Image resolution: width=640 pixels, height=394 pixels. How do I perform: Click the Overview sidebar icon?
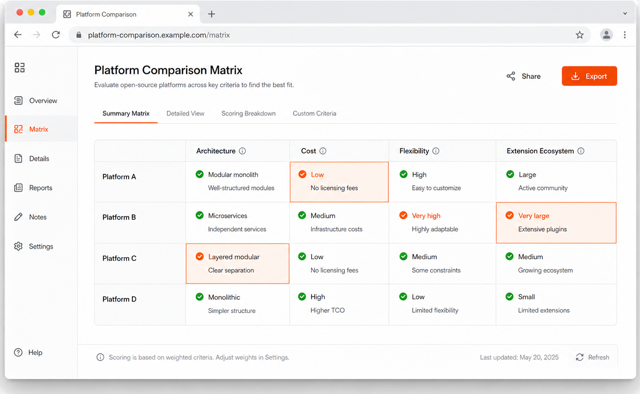pos(18,100)
